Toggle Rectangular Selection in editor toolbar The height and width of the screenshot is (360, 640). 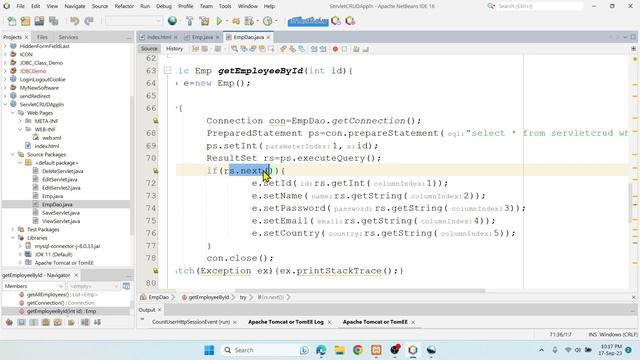pyautogui.click(x=271, y=49)
